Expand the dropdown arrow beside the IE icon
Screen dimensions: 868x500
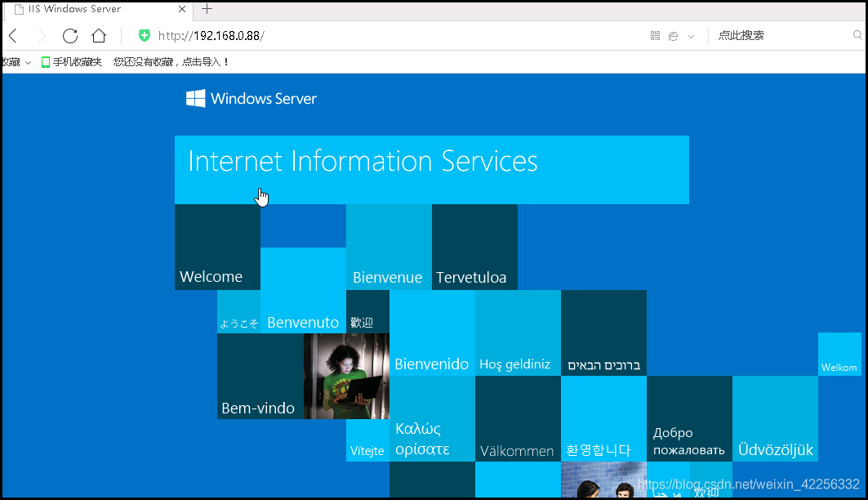coord(691,37)
